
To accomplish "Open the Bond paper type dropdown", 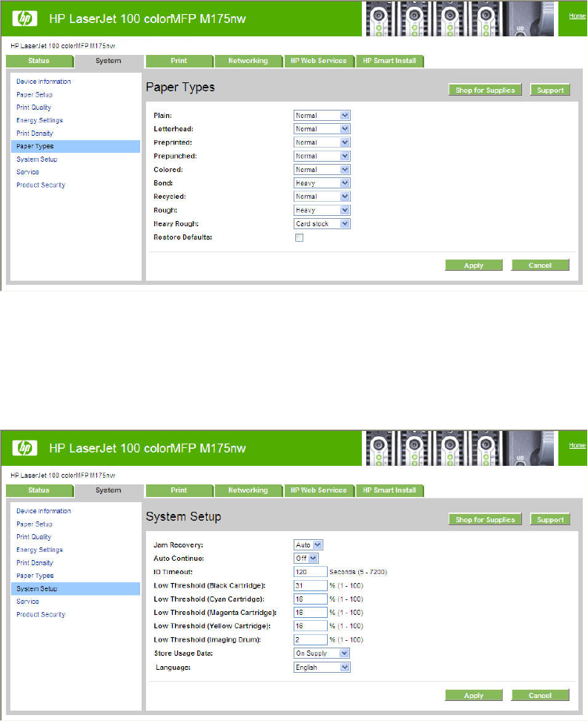I will [x=322, y=183].
